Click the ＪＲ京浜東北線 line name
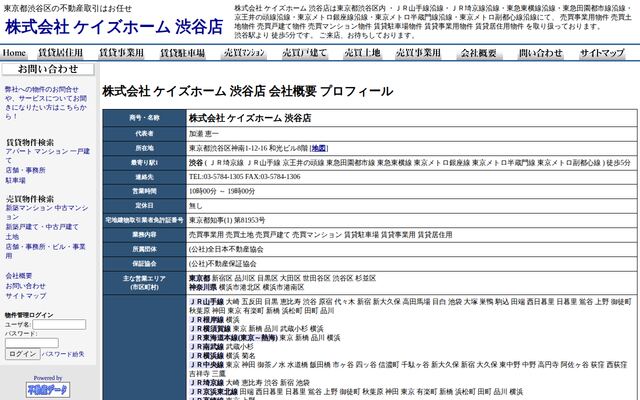Screen dimensions: 640x400 [214, 391]
